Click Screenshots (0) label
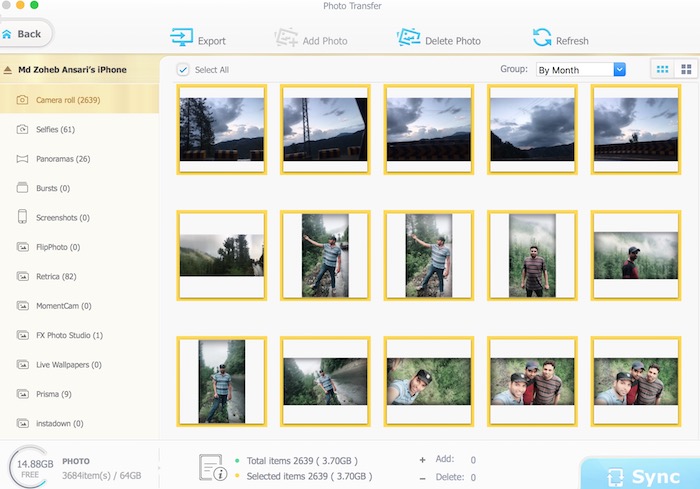Screen dimensions: 700x489 coord(63,217)
